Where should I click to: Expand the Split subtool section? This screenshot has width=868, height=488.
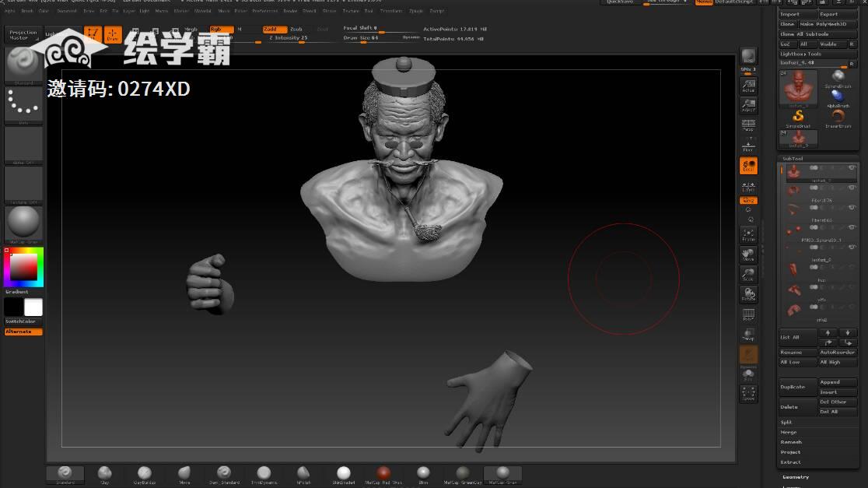click(x=786, y=422)
